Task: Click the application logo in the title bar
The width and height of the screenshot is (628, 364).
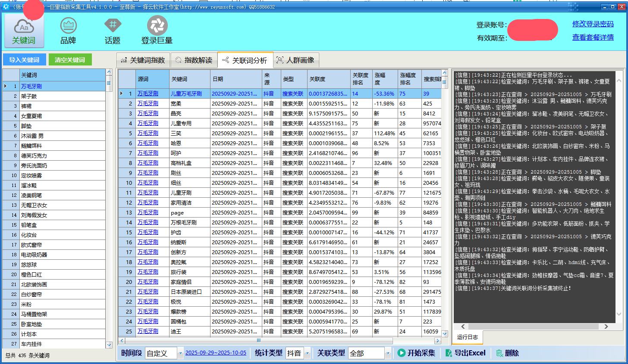Action: click(5, 6)
